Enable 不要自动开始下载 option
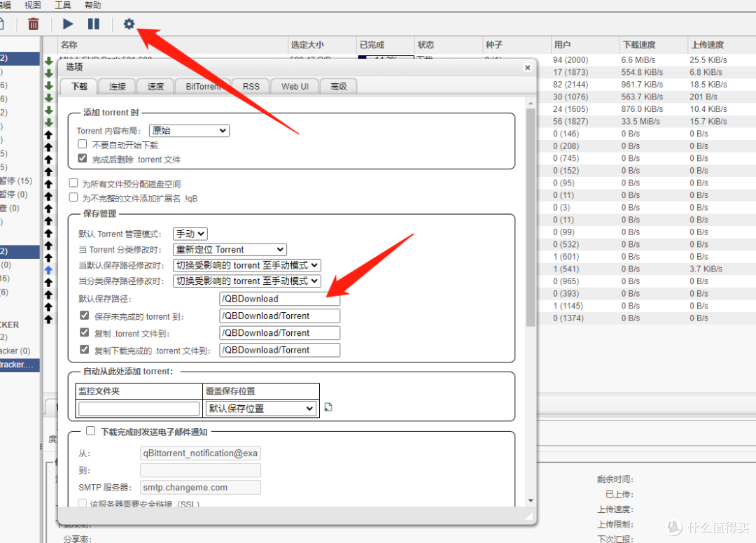The width and height of the screenshot is (756, 543). [82, 146]
